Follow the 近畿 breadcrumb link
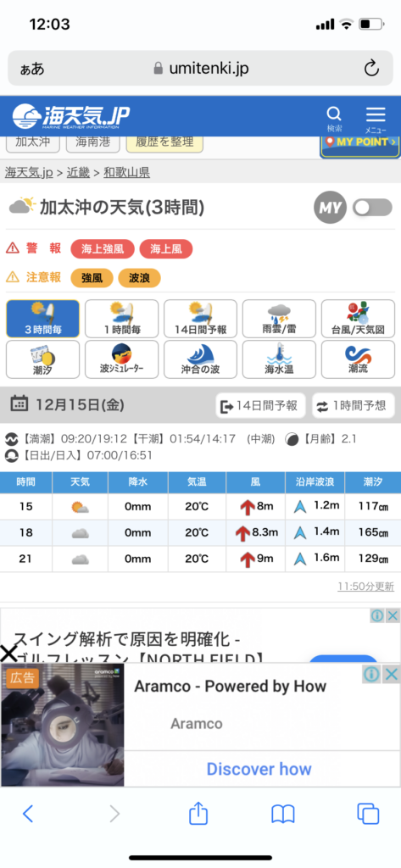The height and width of the screenshot is (868, 401). tap(78, 172)
